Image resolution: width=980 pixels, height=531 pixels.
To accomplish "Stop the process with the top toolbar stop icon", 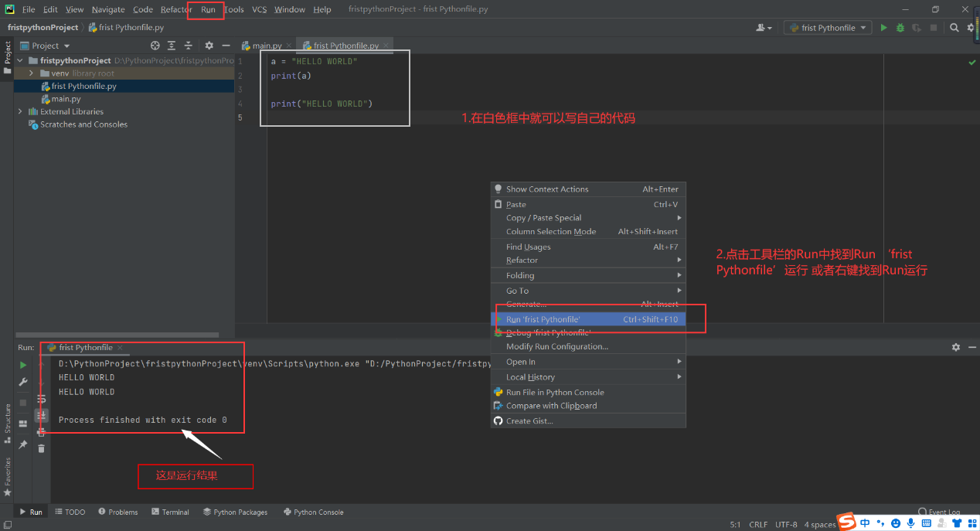I will point(934,28).
